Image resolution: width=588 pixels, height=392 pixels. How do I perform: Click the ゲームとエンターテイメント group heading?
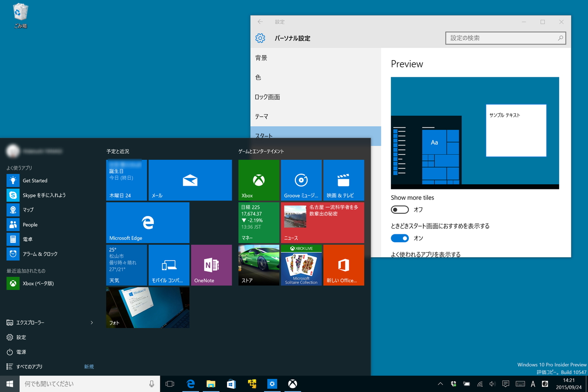coord(261,151)
